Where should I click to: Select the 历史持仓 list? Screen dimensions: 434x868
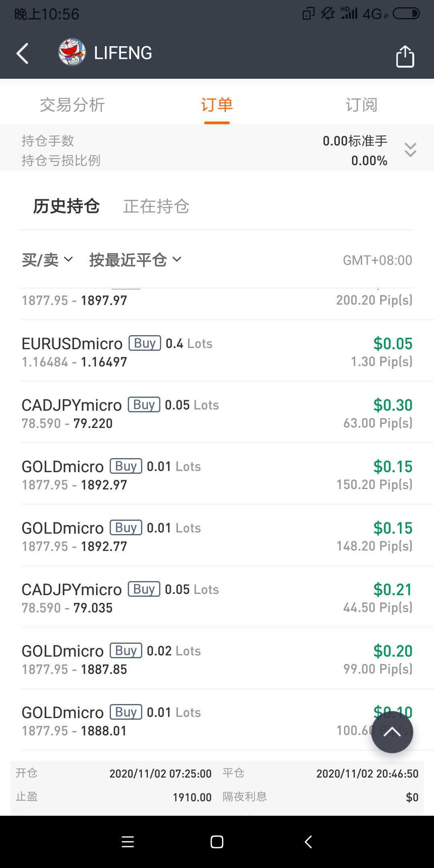tap(66, 206)
